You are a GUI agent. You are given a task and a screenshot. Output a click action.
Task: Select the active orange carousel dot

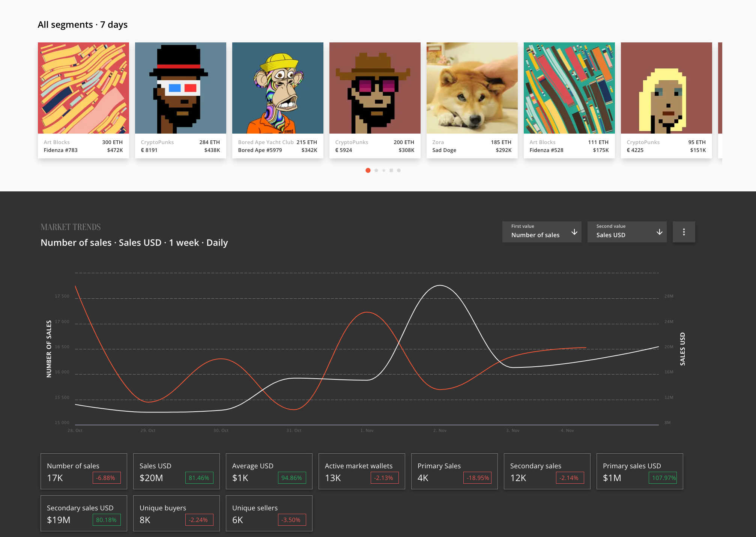point(368,170)
